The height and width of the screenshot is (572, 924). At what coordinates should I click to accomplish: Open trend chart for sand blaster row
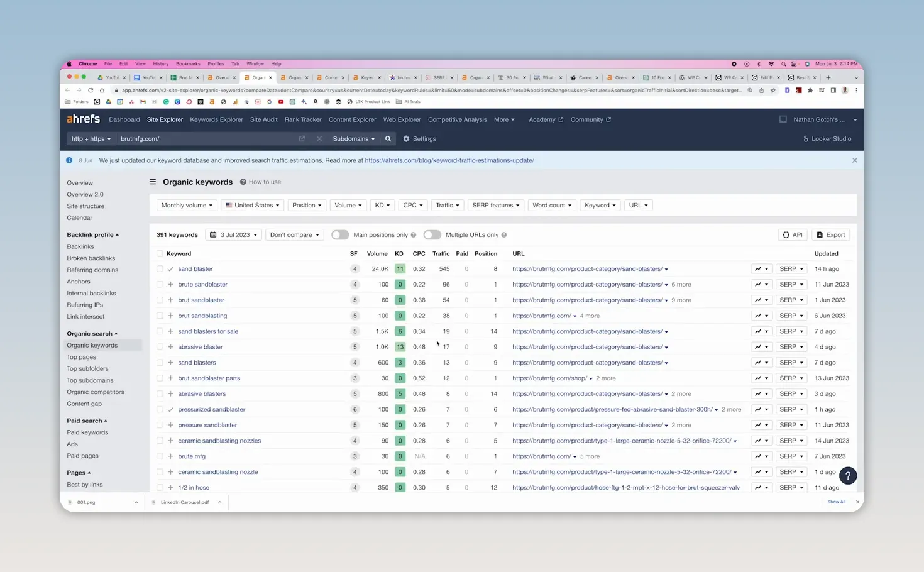[761, 269]
